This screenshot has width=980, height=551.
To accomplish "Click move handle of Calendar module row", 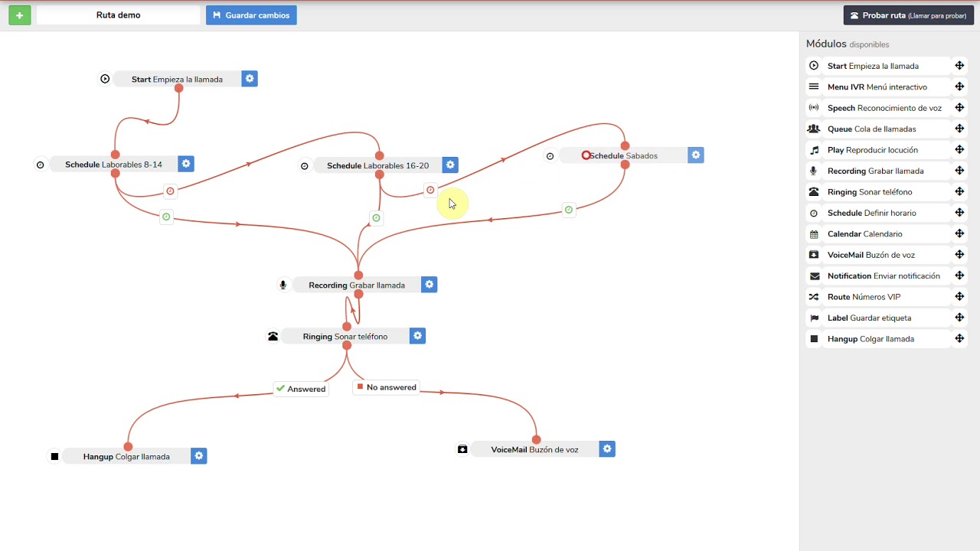I will [x=959, y=233].
